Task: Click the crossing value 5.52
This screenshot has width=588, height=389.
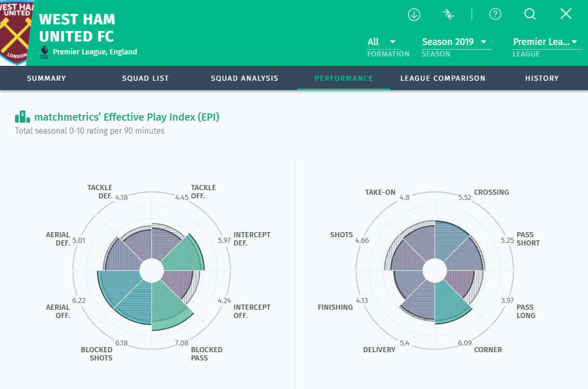Action: point(465,197)
